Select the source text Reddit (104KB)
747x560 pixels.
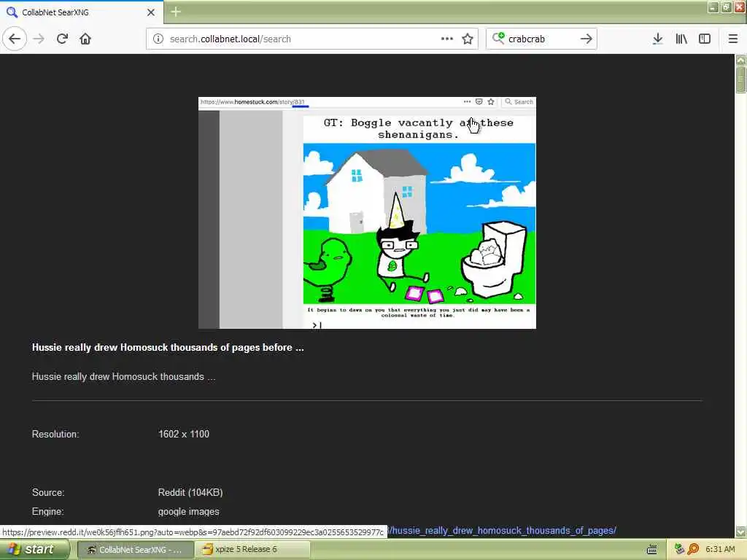[190, 492]
